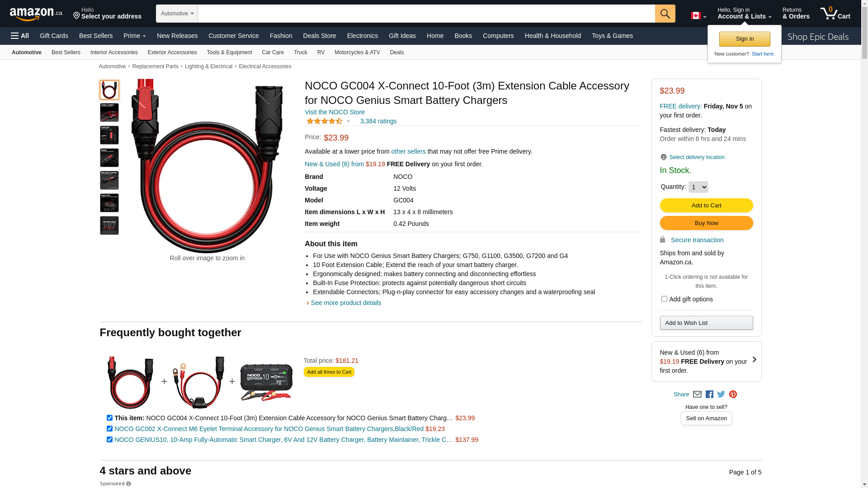Share on Facebook icon
The width and height of the screenshot is (868, 488).
(x=709, y=394)
